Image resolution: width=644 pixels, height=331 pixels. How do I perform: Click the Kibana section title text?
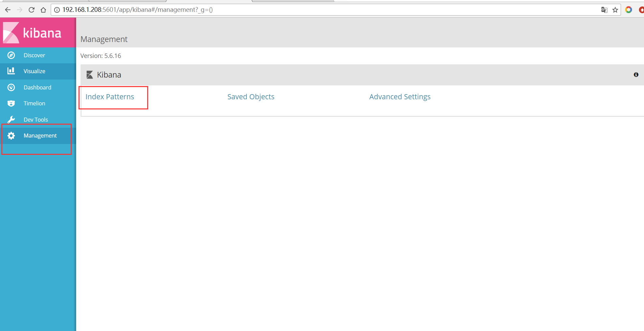pos(109,75)
